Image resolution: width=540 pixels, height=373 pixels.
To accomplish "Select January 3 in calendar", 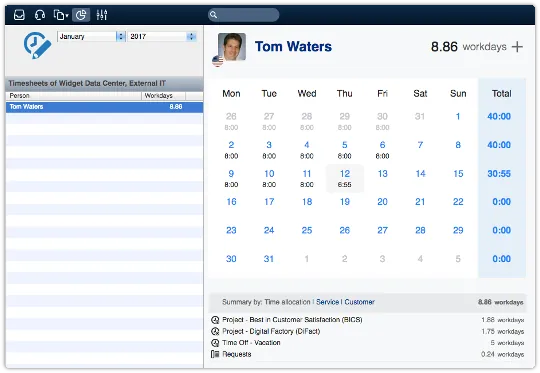I will coord(269,150).
